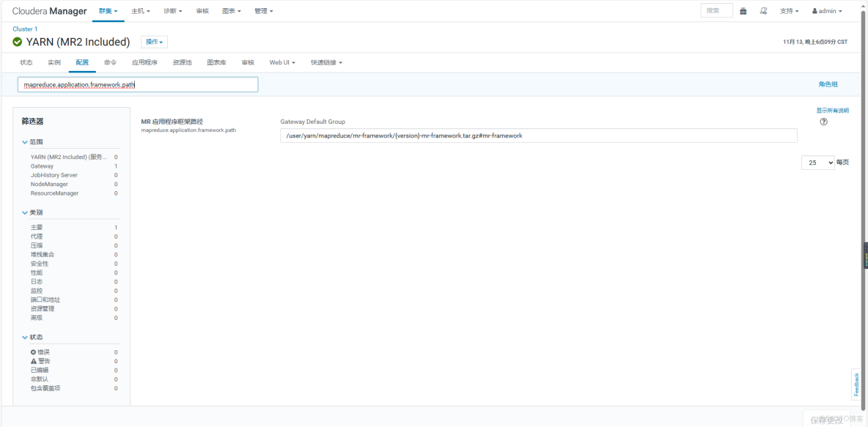Open the Web UI dropdown
The image size is (868, 427).
coord(282,62)
